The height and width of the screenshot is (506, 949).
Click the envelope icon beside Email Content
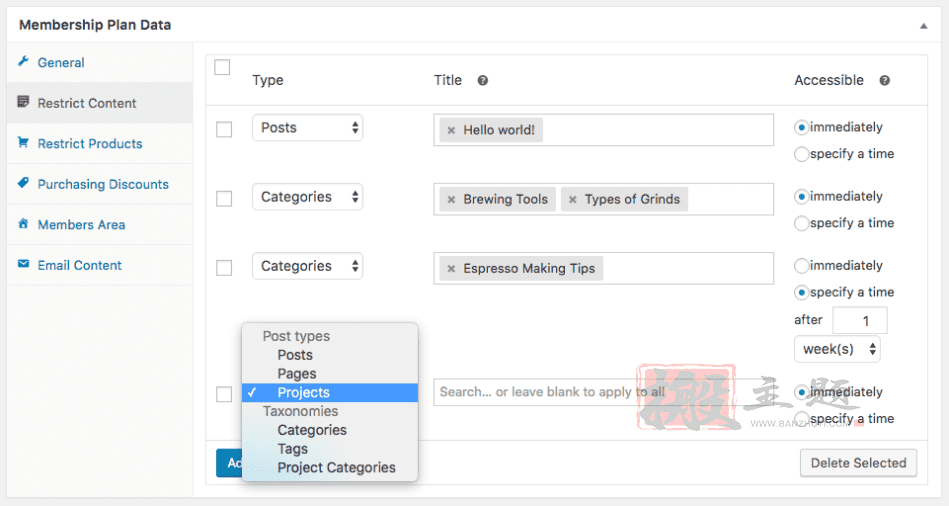click(24, 264)
